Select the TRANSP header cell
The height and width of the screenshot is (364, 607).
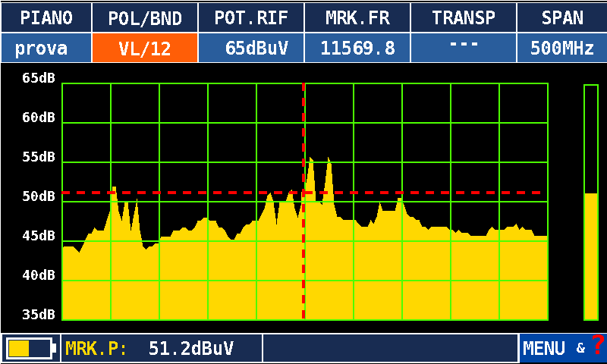(x=464, y=17)
